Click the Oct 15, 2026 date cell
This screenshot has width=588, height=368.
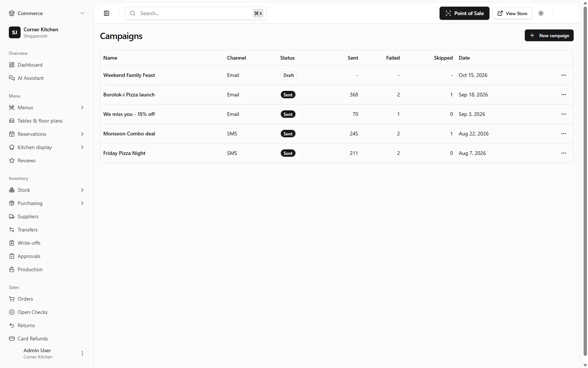coord(473,75)
